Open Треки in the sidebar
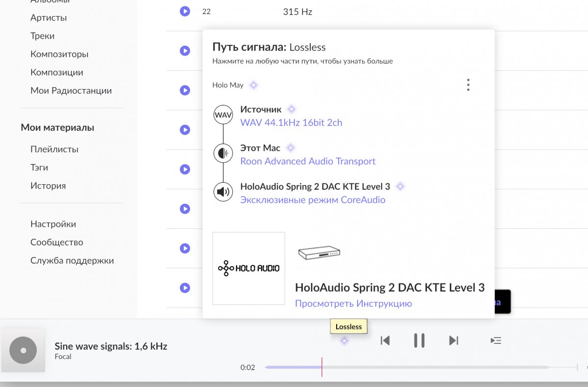 point(43,36)
